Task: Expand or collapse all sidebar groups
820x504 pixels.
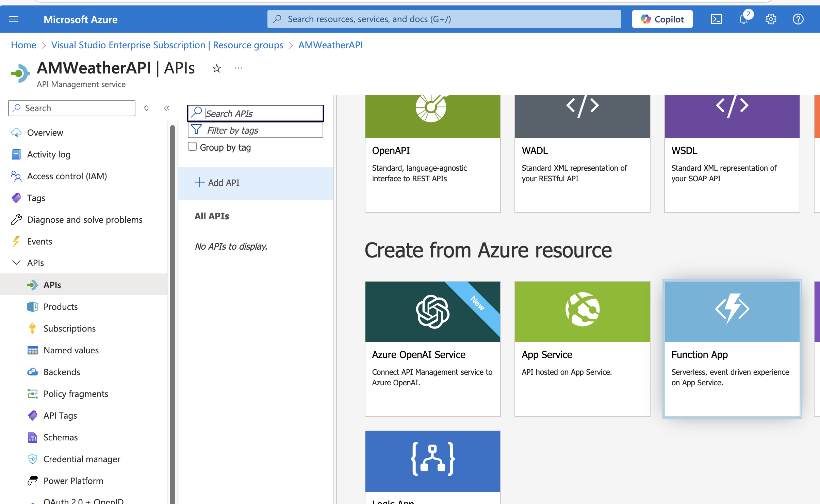Action: tap(146, 108)
